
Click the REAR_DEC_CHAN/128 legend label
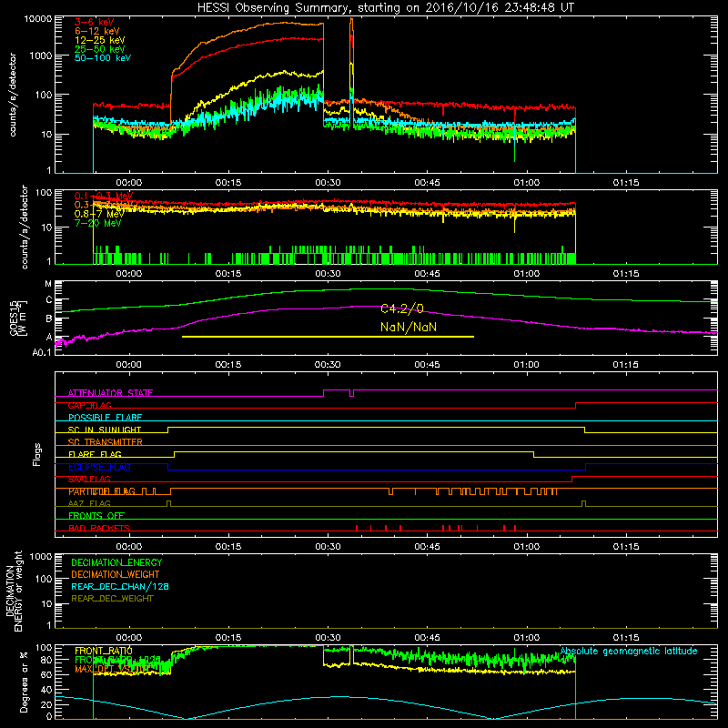(x=120, y=586)
